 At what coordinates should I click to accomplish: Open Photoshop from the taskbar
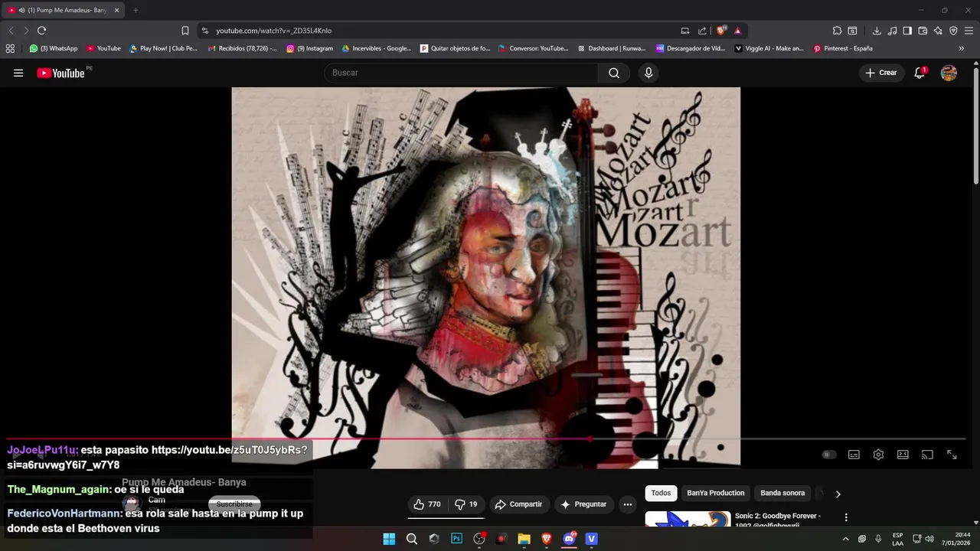pos(457,539)
